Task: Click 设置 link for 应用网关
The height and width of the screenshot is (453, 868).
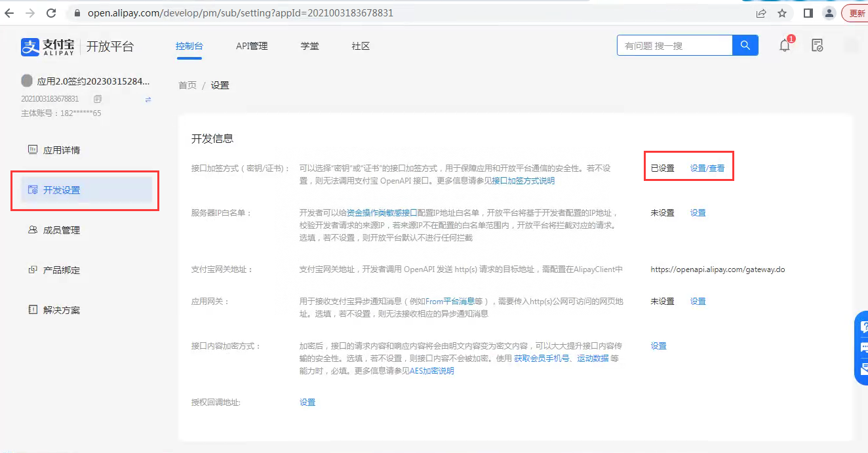Action: (698, 302)
